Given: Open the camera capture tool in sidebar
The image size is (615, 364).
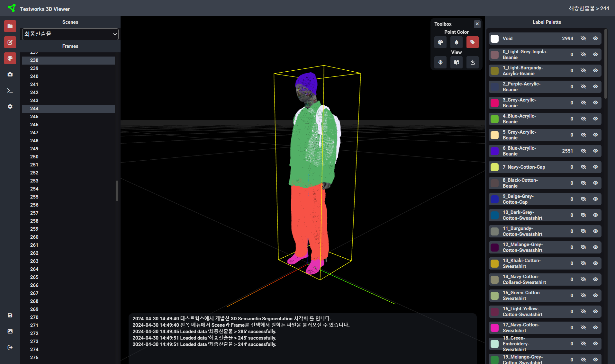Looking at the screenshot, I should coord(10,74).
